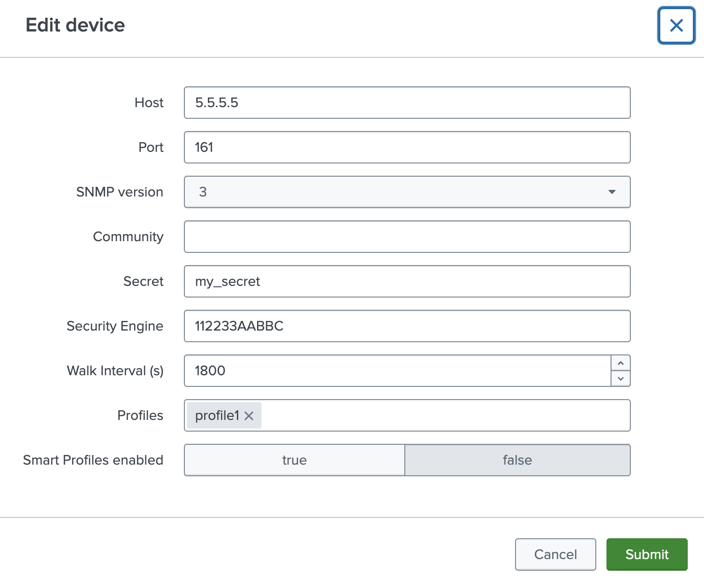Viewport: 704px width, 588px height.
Task: Set Smart Profiles enabled to false
Action: [x=517, y=460]
